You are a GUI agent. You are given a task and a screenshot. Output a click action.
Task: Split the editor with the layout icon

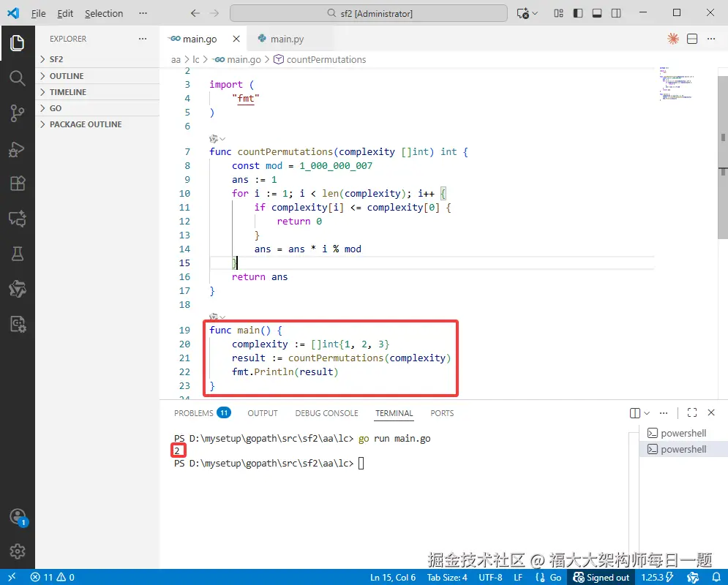pyautogui.click(x=692, y=39)
